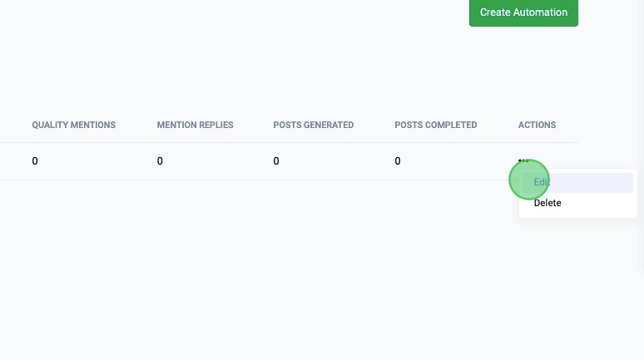Select the Mention Replies count cell
Viewport: 644px width, 360px height.
[x=160, y=161]
